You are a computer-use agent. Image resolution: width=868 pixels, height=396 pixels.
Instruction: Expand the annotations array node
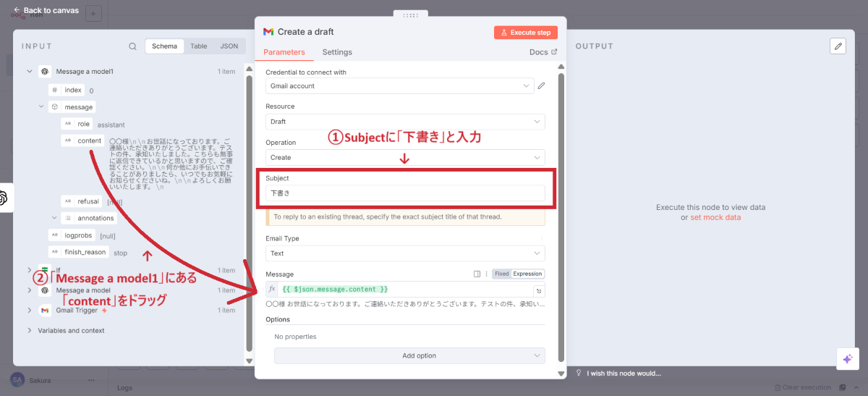[54, 218]
